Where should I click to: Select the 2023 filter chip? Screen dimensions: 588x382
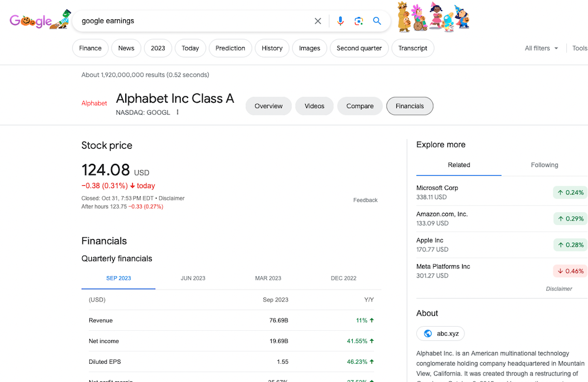pos(158,48)
